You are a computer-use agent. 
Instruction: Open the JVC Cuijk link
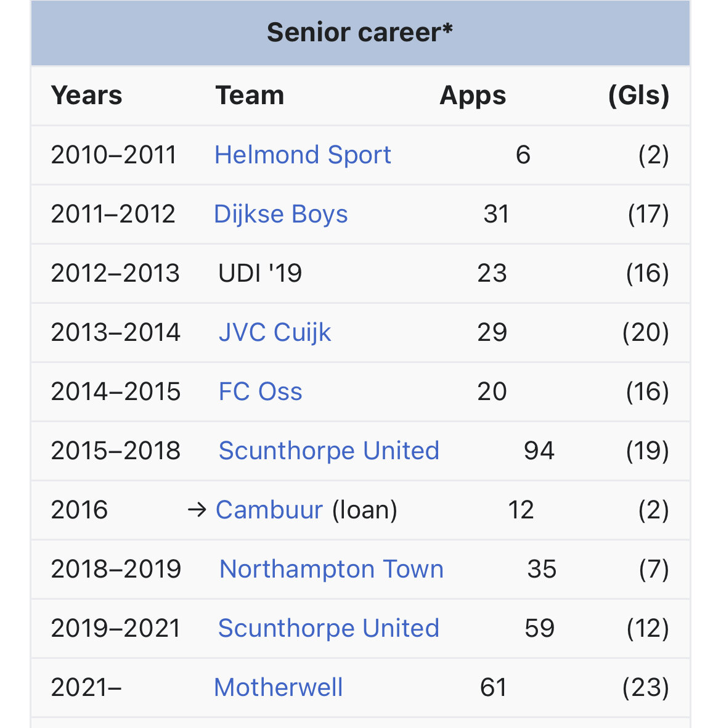click(275, 332)
